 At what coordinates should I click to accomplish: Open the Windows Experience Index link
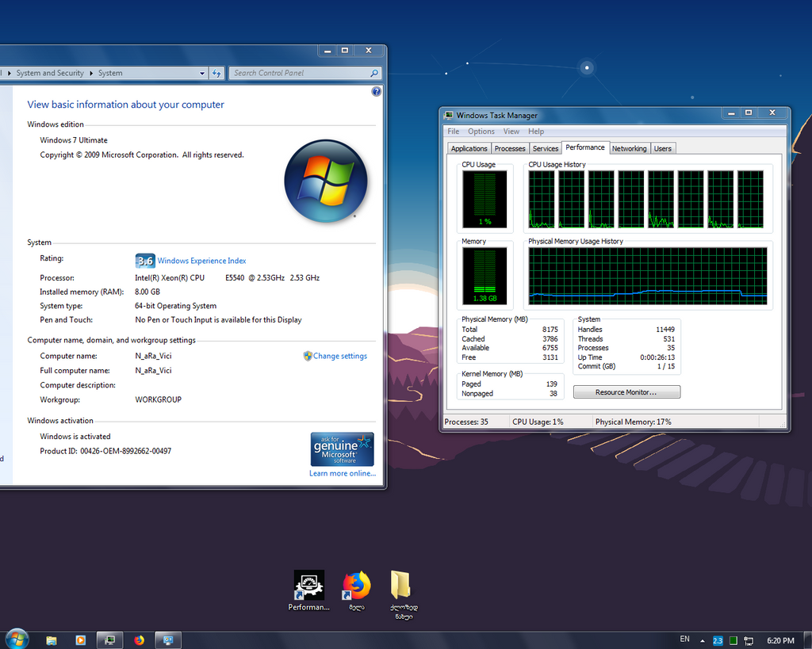(201, 261)
